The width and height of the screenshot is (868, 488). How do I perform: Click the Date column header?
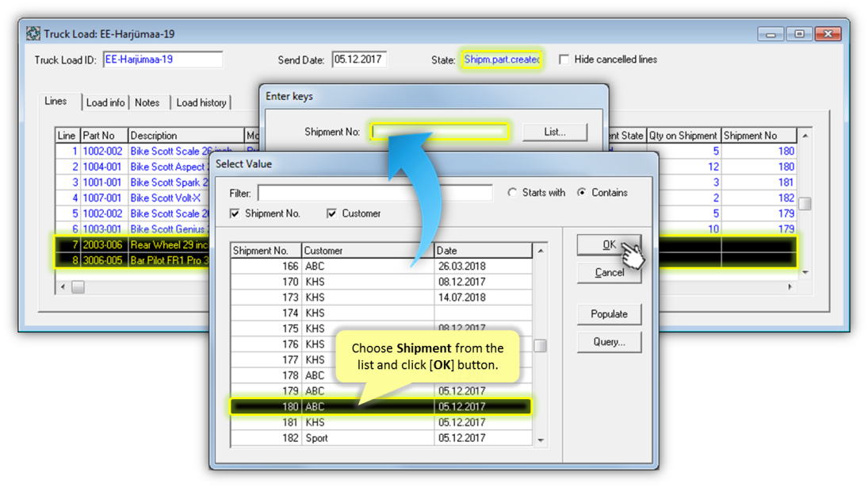(484, 251)
